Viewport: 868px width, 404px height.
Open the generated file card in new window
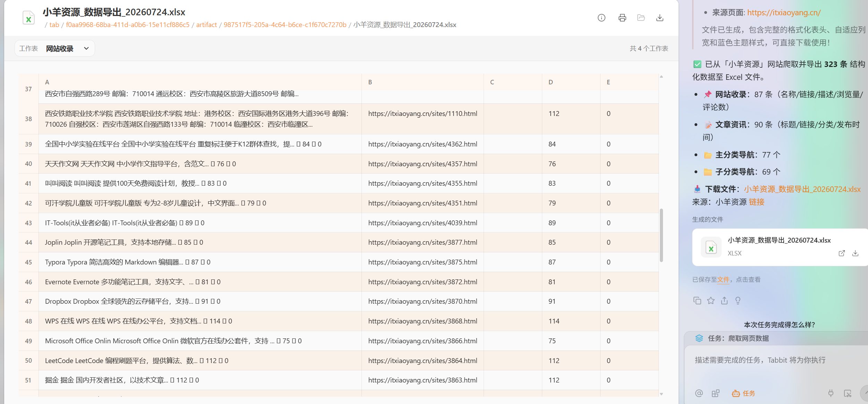point(841,253)
